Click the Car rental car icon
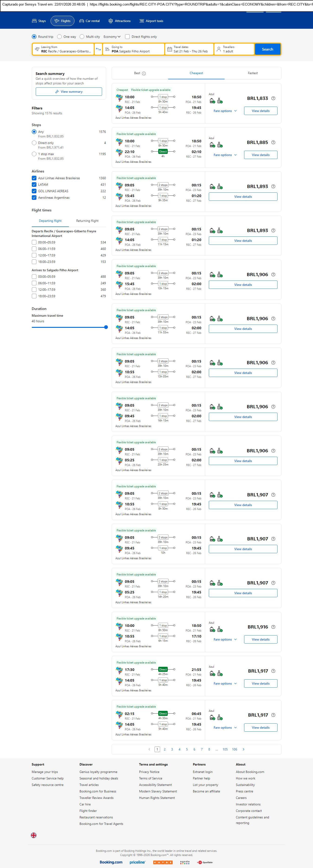313x868 pixels. click(x=82, y=21)
